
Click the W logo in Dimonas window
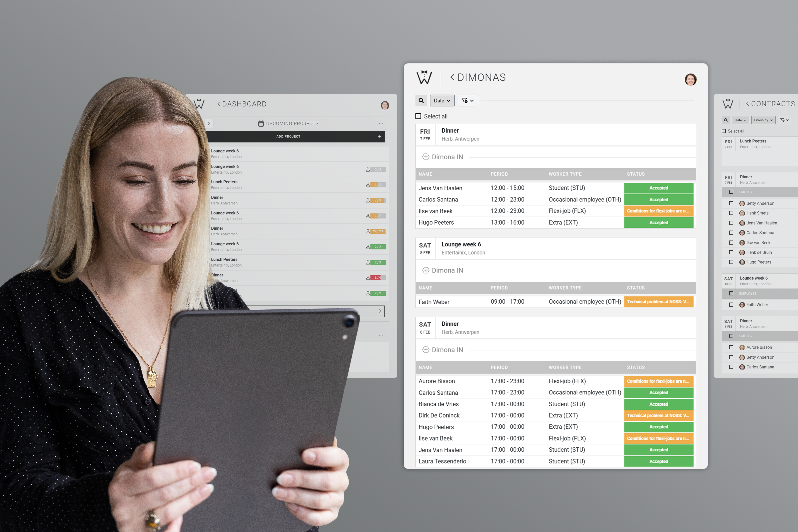tap(424, 77)
